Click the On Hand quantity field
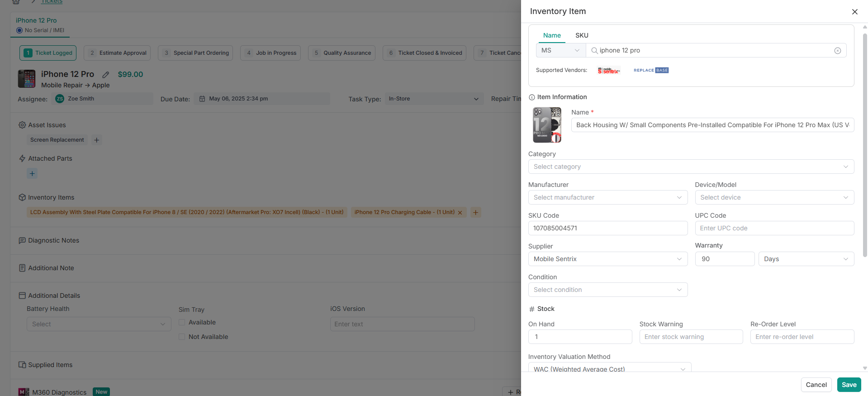The image size is (868, 396). click(x=580, y=337)
